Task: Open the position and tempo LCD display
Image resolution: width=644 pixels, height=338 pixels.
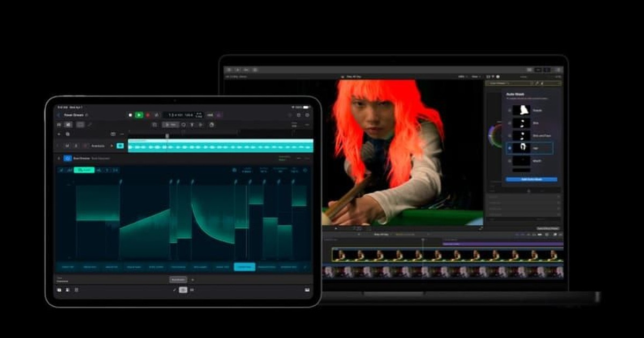Action: coord(182,115)
